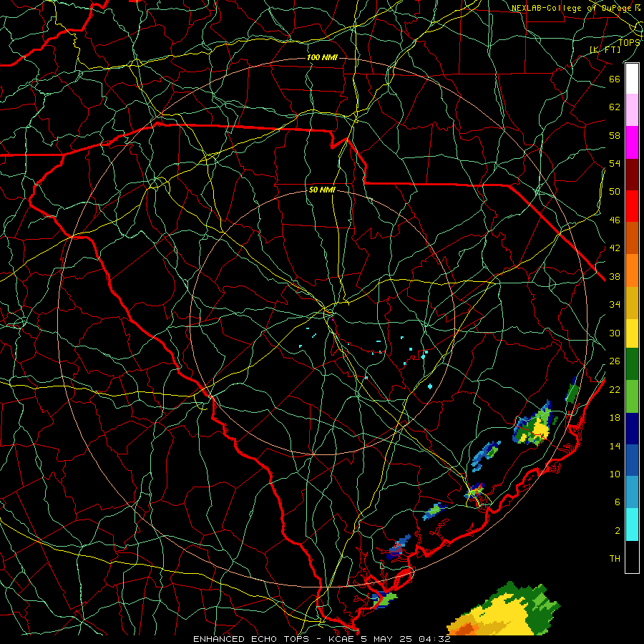This screenshot has width=644, height=644.
Task: Select the light pink legend color swatch
Action: 632,110
